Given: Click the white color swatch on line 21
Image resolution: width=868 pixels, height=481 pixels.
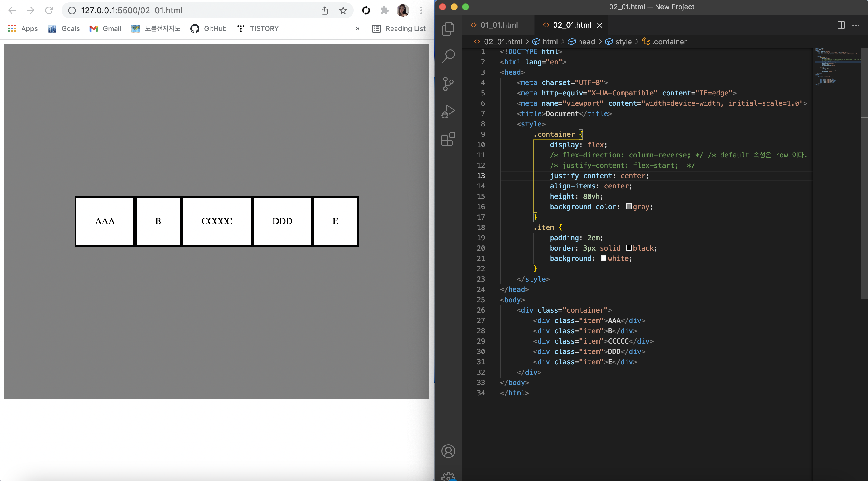Looking at the screenshot, I should (x=604, y=258).
